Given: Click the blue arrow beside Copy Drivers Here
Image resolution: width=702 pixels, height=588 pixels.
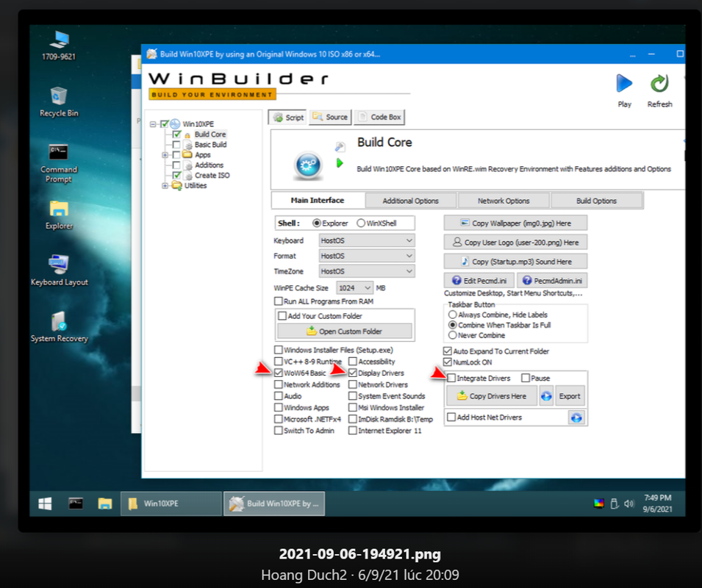Looking at the screenshot, I should (x=546, y=396).
